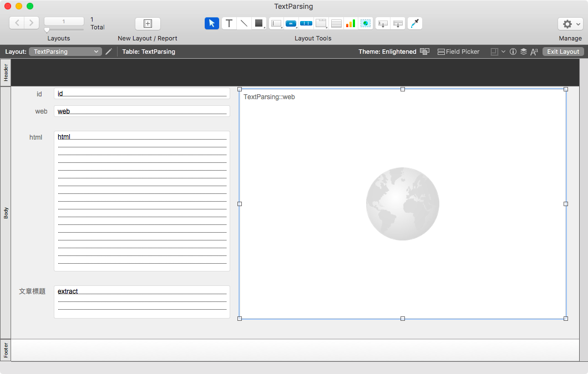Image resolution: width=588 pixels, height=374 pixels.
Task: Choose the Tab Control tool
Action: 321,23
